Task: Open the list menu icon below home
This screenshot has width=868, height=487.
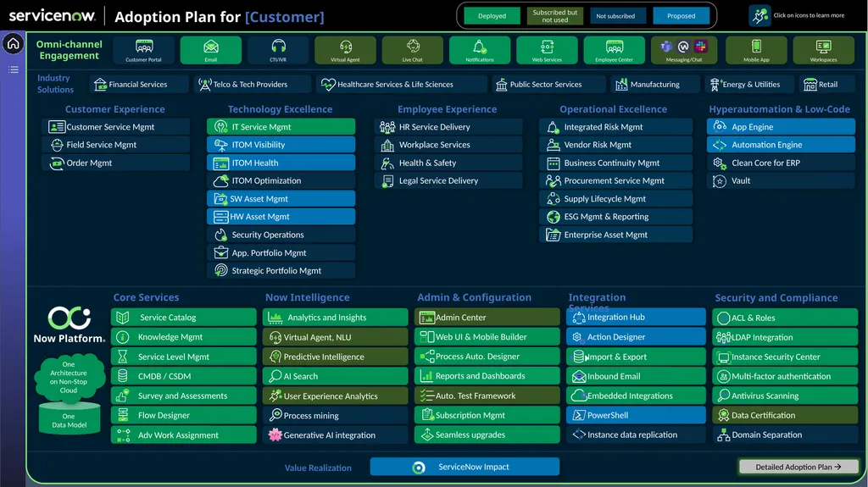Action: (14, 69)
